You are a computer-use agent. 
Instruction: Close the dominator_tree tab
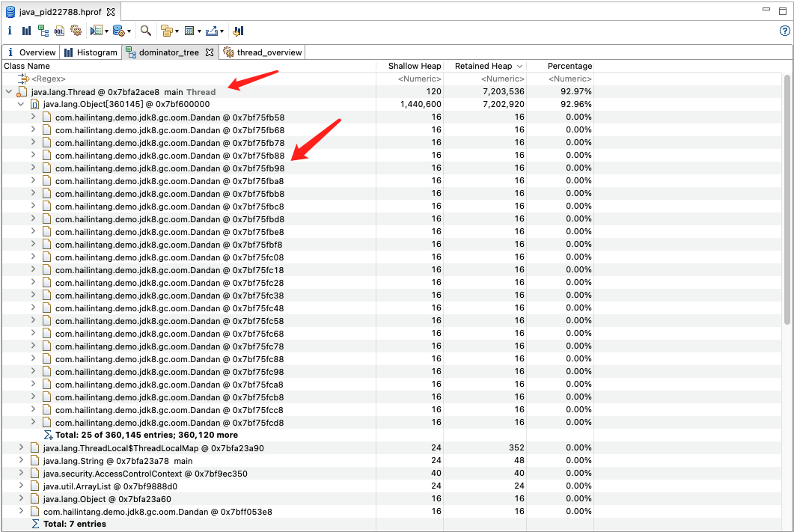coord(210,52)
